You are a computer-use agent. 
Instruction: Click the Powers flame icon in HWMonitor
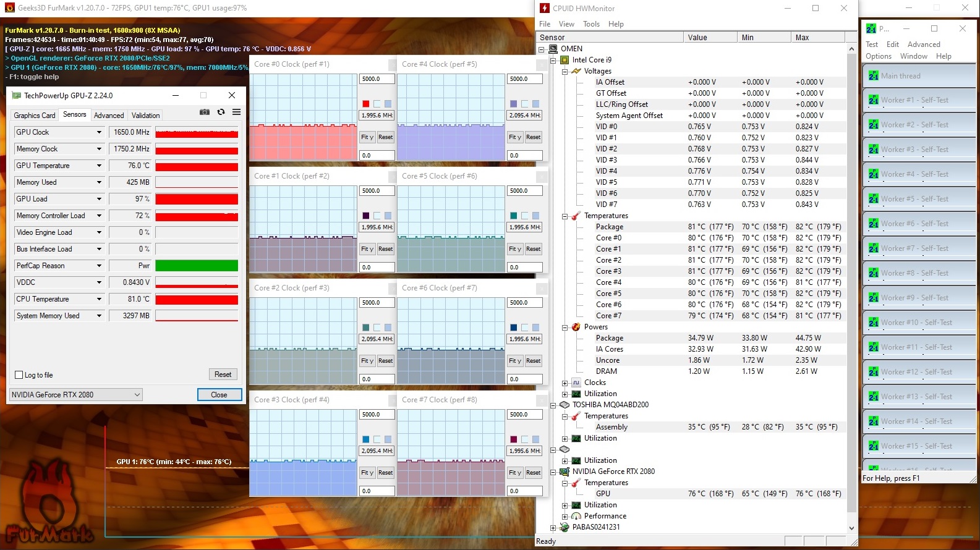[576, 327]
